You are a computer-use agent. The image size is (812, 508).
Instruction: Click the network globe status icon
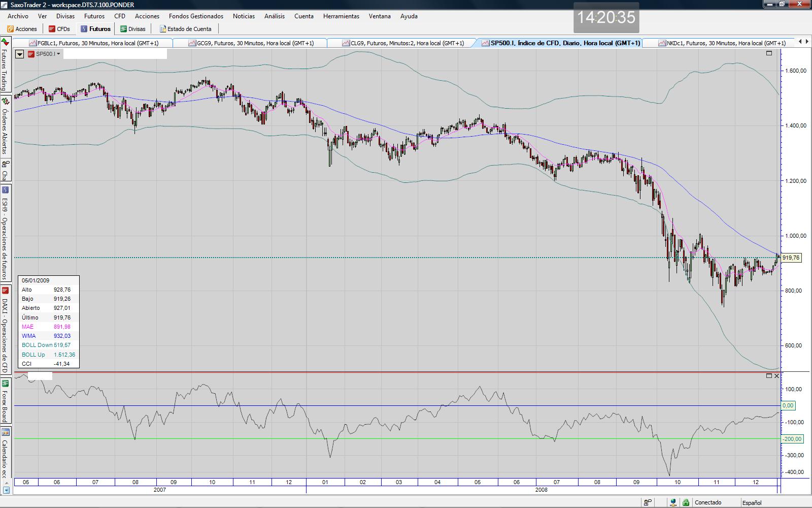tap(673, 502)
